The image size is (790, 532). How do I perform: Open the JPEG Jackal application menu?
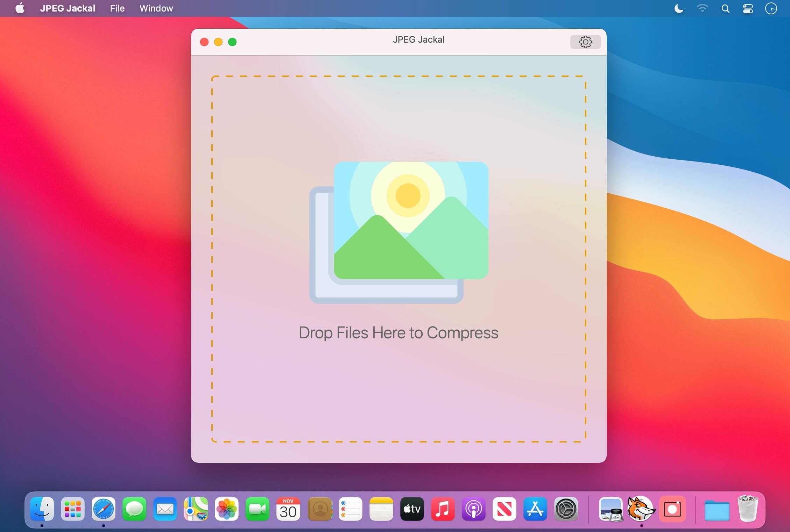pos(68,8)
